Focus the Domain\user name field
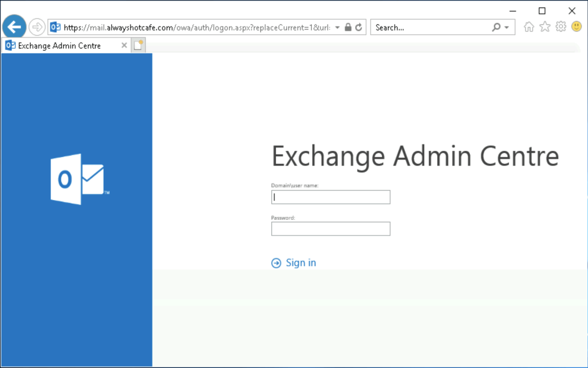 [x=330, y=197]
